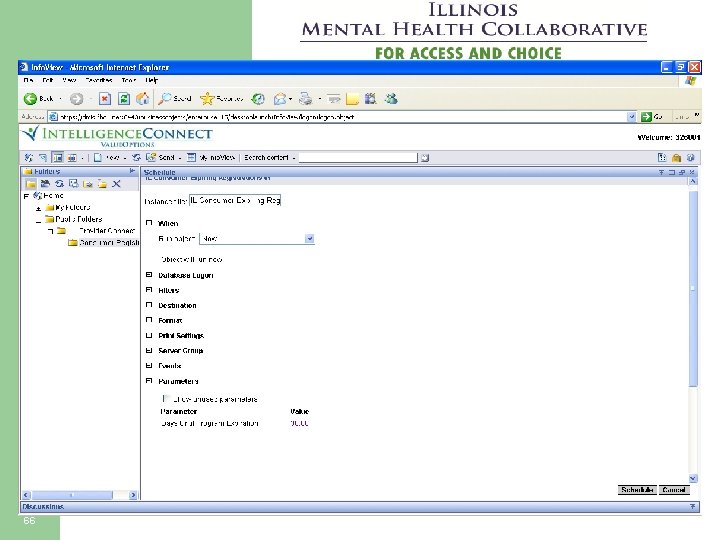Screen dimensions: 720x540
Task: Click the yellow note icon in the IE toolbar
Action: click(x=352, y=99)
